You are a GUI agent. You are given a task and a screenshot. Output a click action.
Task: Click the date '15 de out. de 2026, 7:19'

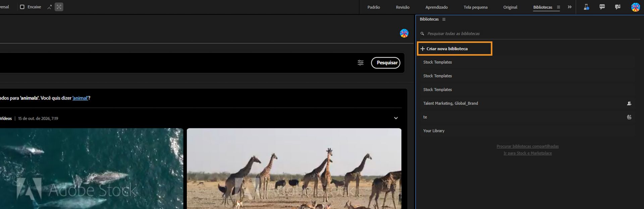[x=38, y=119]
